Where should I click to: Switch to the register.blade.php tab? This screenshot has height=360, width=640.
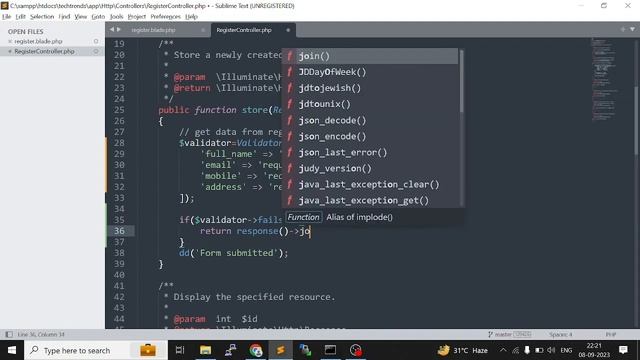(153, 30)
